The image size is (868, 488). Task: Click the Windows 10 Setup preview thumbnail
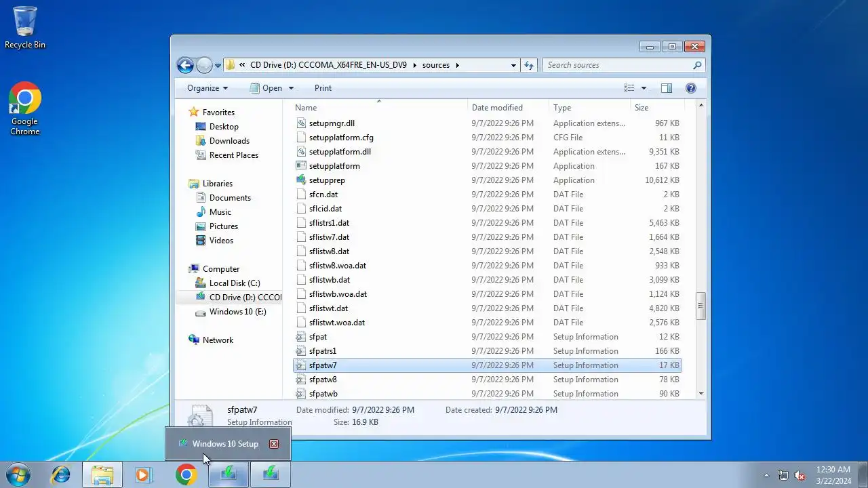pyautogui.click(x=228, y=444)
